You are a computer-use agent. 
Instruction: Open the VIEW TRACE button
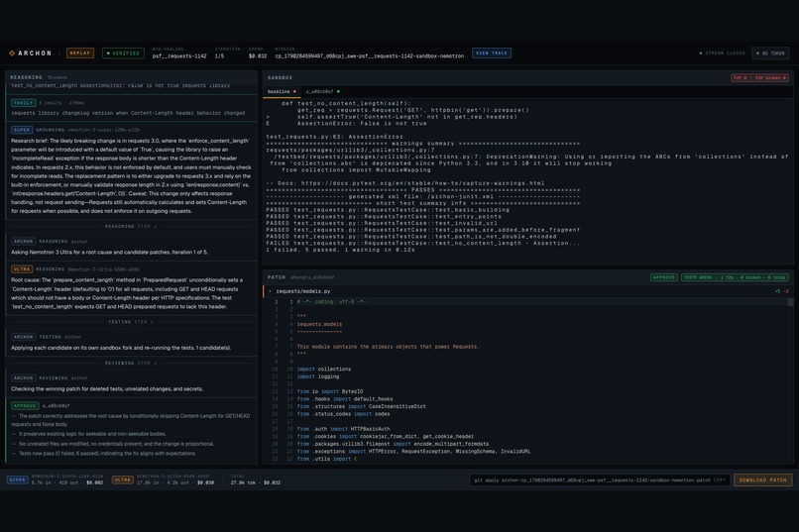[x=492, y=53]
